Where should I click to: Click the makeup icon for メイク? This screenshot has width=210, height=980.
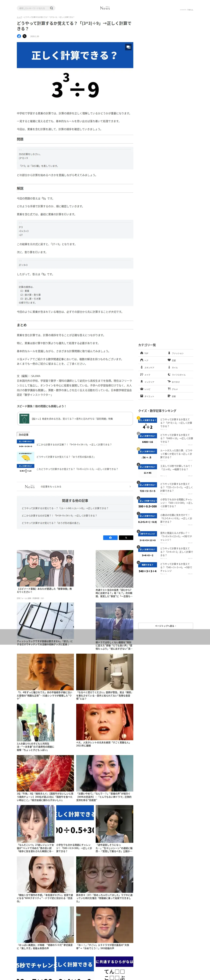[x=142, y=375]
